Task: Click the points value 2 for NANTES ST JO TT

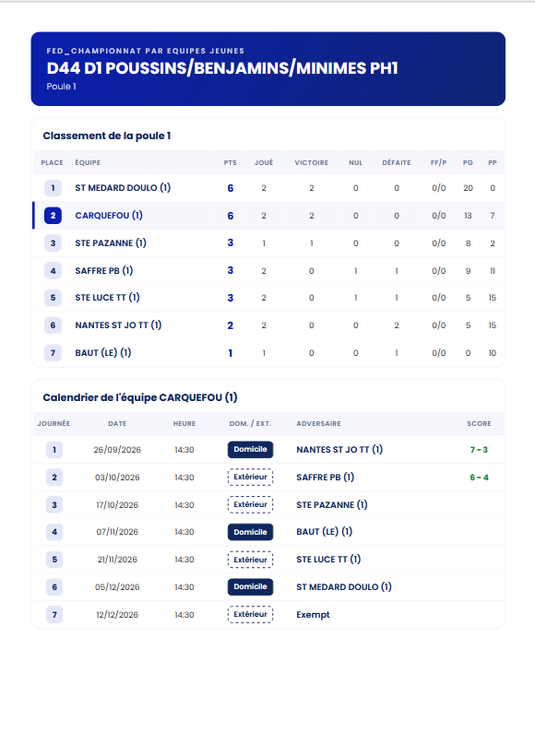Action: pos(230,325)
